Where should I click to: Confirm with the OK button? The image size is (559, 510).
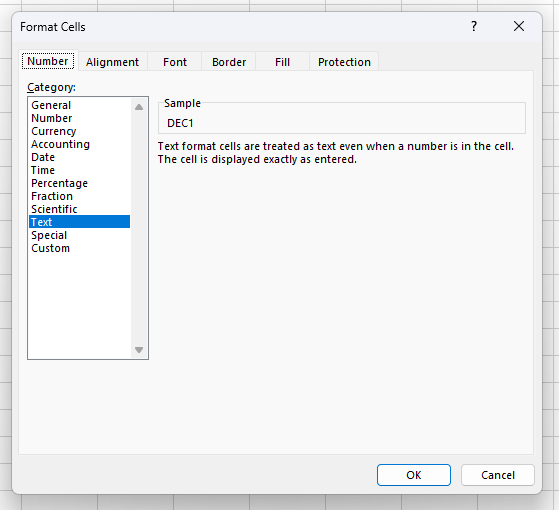pyautogui.click(x=414, y=475)
